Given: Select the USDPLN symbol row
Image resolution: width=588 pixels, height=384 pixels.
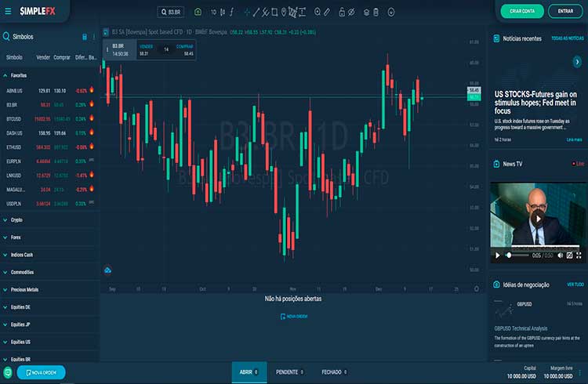Looking at the screenshot, I should (x=50, y=204).
